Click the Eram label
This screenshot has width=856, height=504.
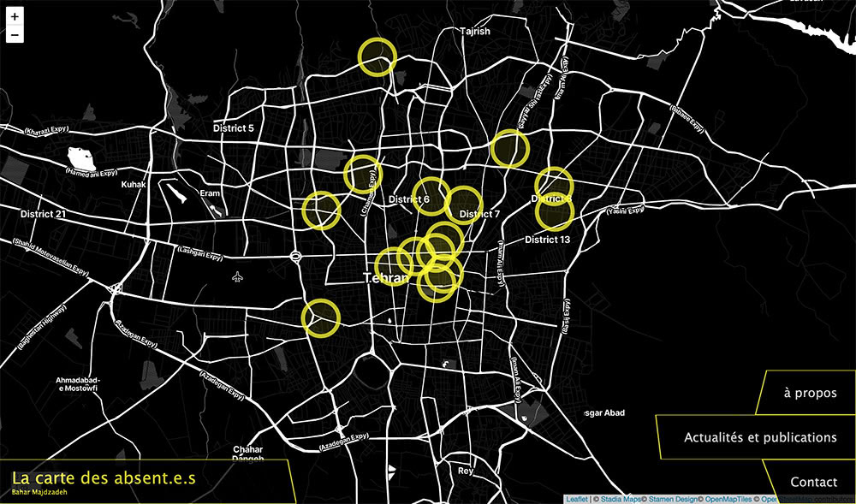[211, 193]
